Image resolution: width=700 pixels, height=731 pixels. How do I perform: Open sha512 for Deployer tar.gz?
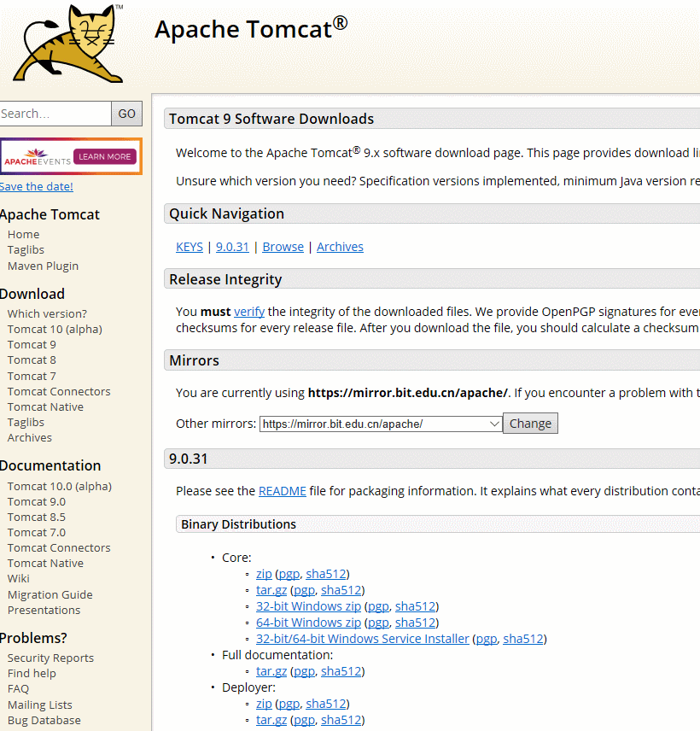pyautogui.click(x=341, y=720)
